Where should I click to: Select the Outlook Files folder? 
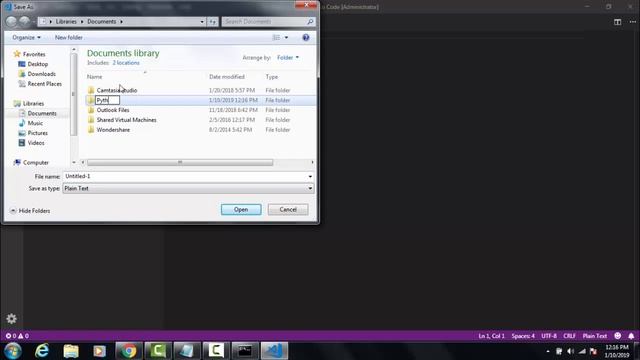tap(113, 110)
